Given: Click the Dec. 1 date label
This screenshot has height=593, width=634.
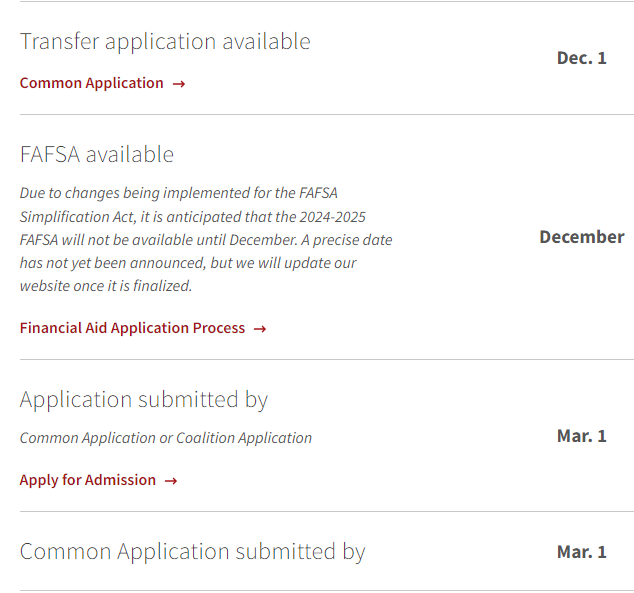Looking at the screenshot, I should point(581,58).
